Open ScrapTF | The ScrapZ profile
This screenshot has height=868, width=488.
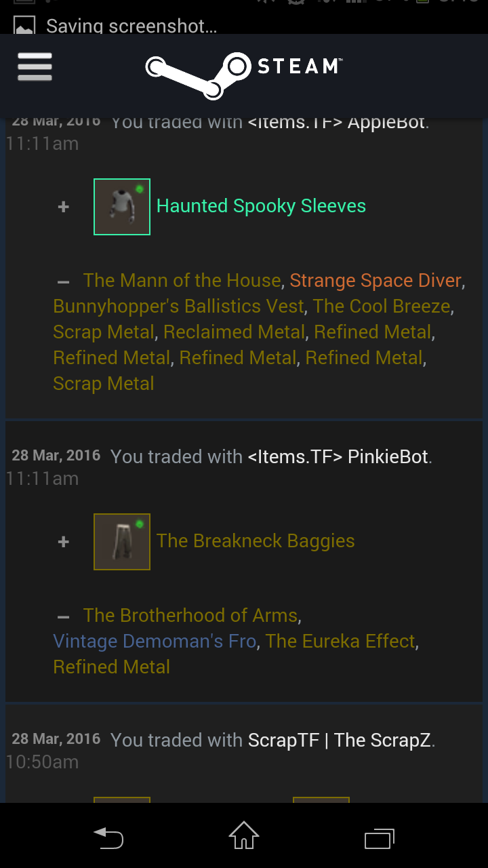(340, 741)
